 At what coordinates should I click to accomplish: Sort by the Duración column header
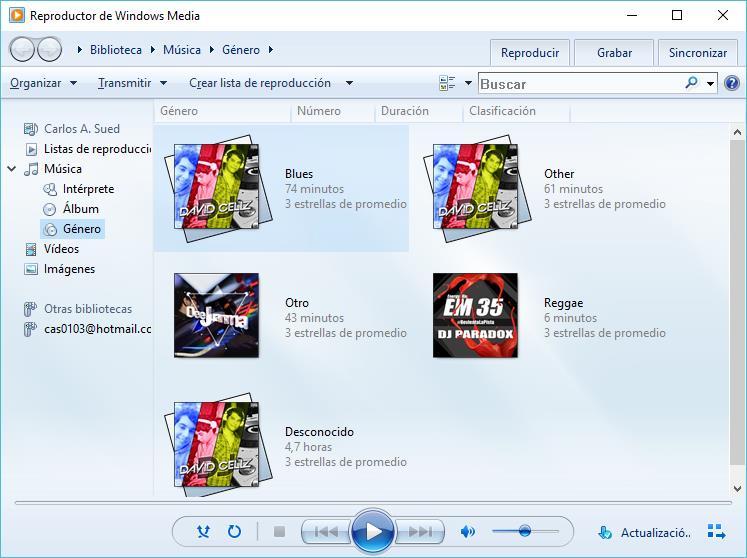click(x=419, y=111)
